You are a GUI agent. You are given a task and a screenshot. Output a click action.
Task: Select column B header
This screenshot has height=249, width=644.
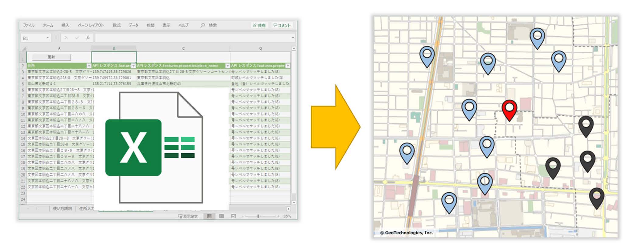(x=114, y=48)
